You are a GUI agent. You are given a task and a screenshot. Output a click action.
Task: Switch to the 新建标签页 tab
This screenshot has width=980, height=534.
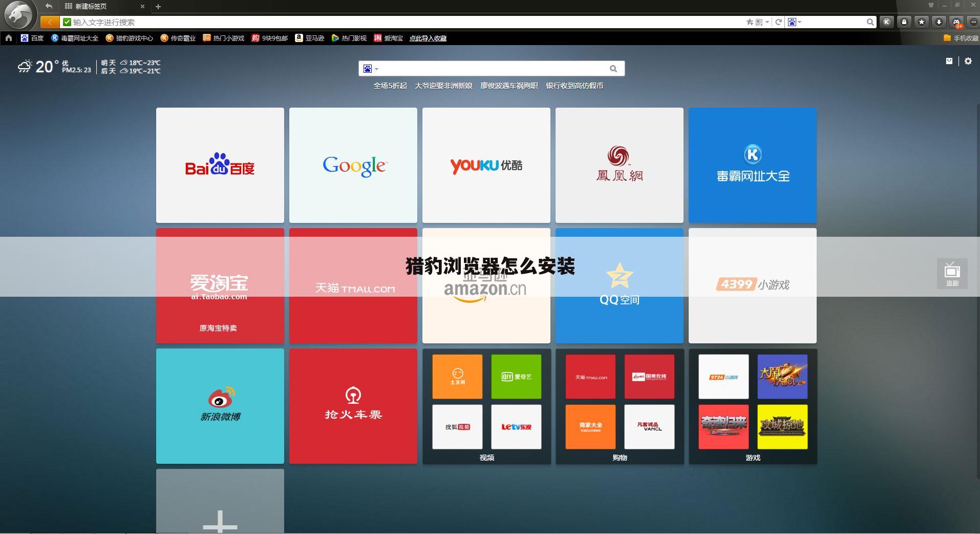91,7
